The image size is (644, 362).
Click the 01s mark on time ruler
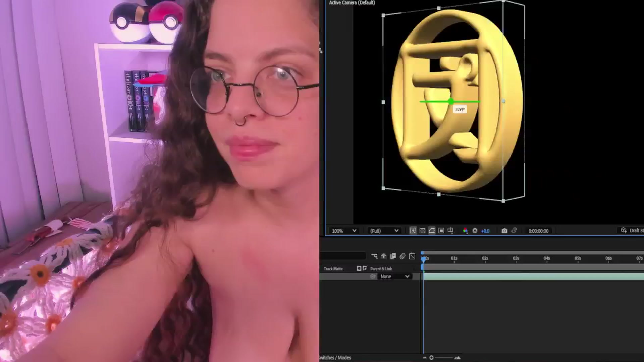pos(454,258)
